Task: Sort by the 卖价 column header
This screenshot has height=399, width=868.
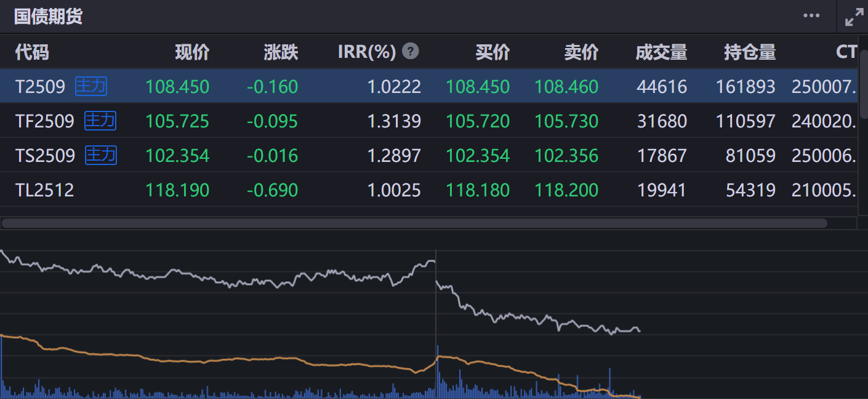Action: [581, 52]
